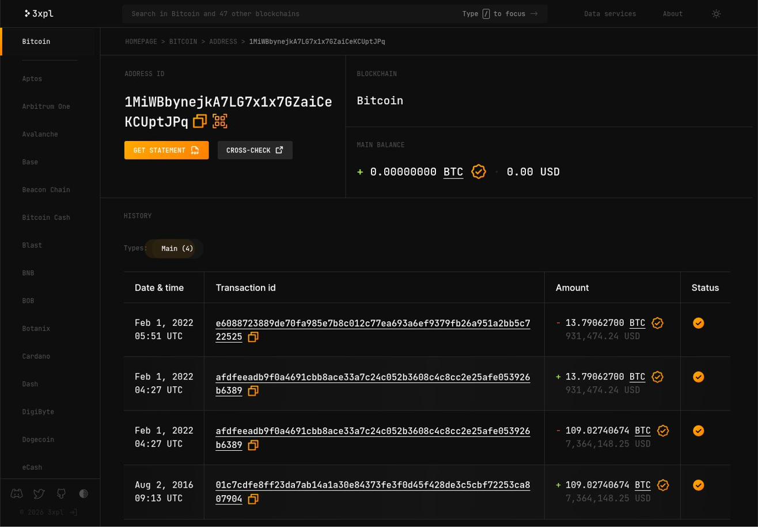The width and height of the screenshot is (758, 532).
Task: Open 3xpl's Discord community
Action: tap(16, 493)
